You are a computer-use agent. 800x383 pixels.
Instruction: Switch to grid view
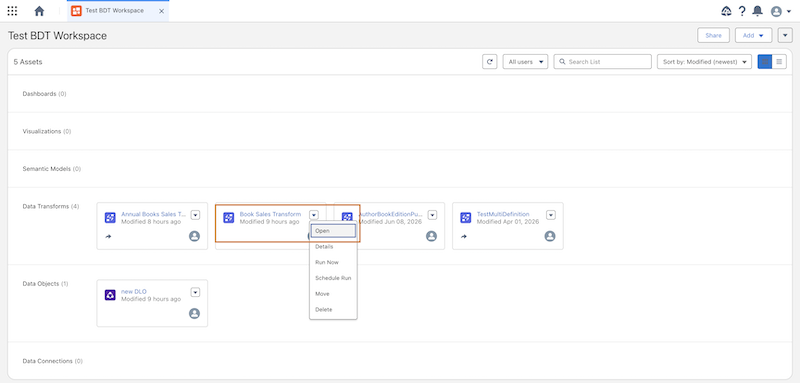(x=765, y=62)
